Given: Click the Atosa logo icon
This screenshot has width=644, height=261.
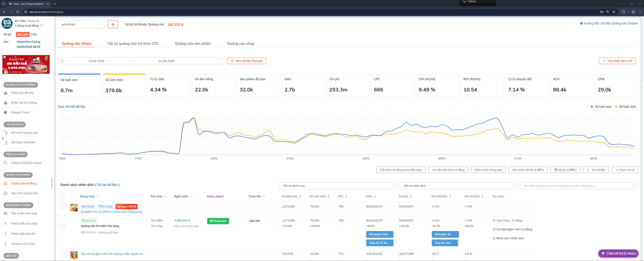Looking at the screenshot, I should (7, 23).
